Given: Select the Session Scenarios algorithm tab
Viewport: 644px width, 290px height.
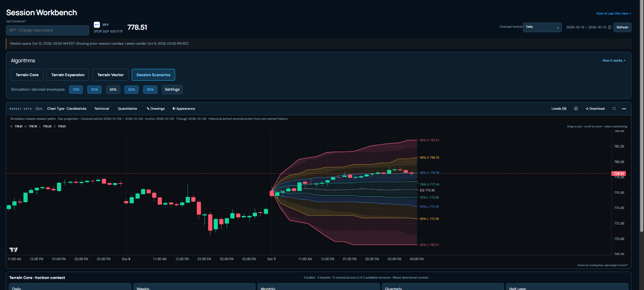Looking at the screenshot, I should [x=154, y=75].
